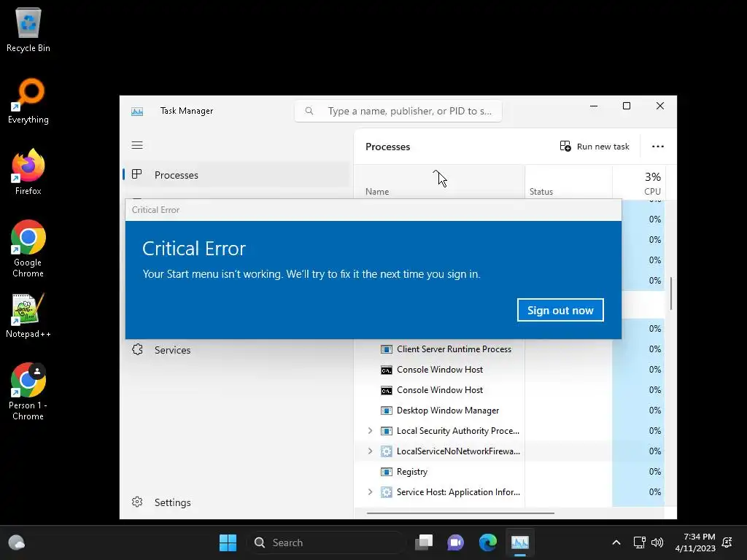
Task: Open the Services tab in sidebar
Action: pos(236,350)
